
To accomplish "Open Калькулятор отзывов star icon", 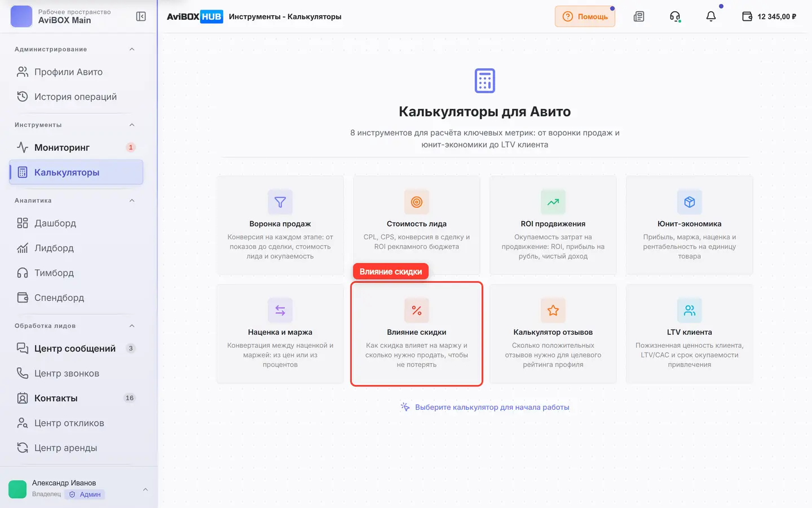I will tap(553, 310).
